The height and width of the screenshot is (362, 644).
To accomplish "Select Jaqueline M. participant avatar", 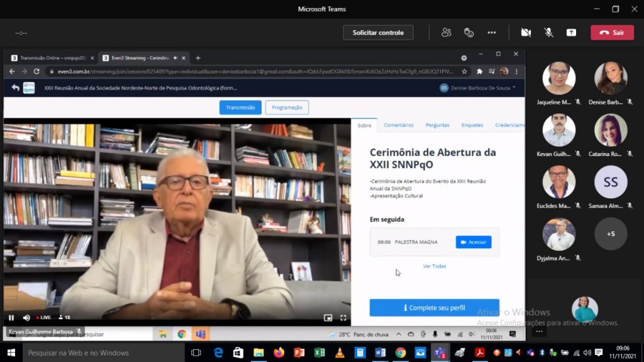I will coord(558,78).
